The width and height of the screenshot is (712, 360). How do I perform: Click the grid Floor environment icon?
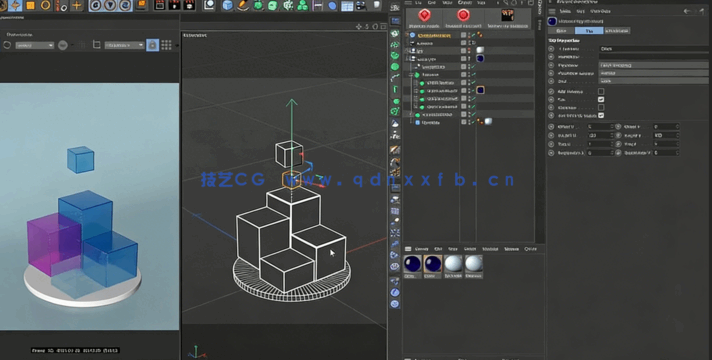[347, 6]
